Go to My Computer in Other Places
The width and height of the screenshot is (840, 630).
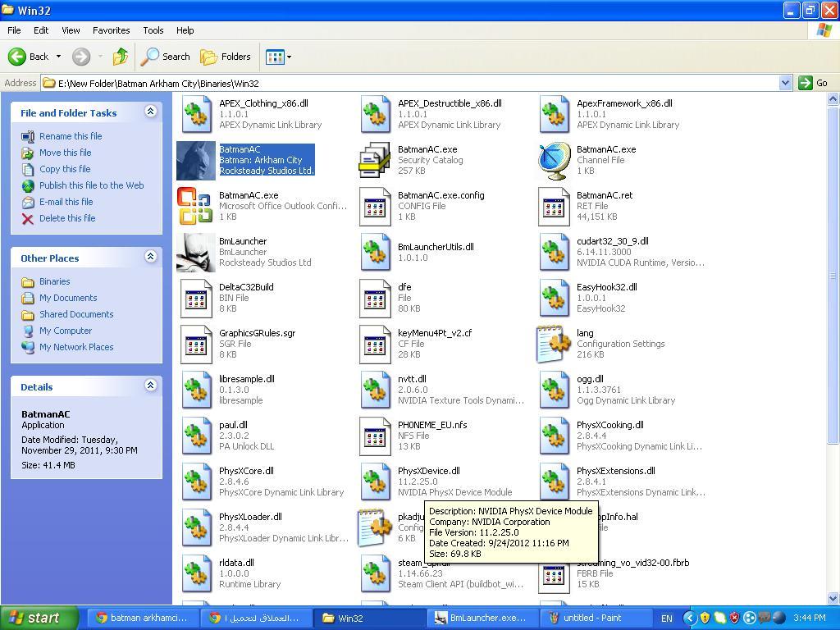pyautogui.click(x=66, y=331)
